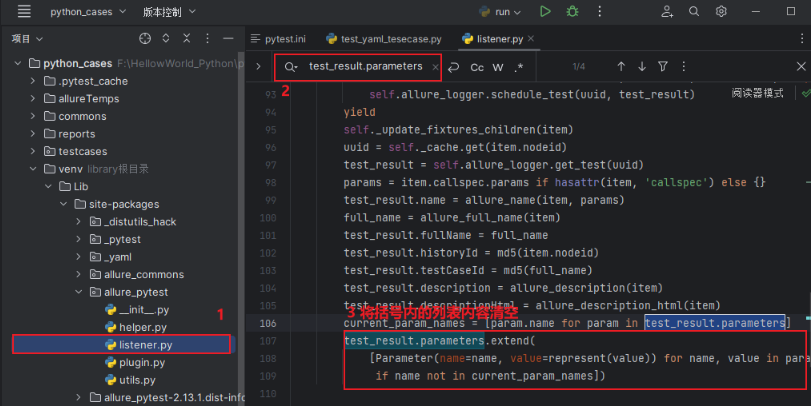Viewport: 811px width, 406px height.
Task: Click the Debug bug icon
Action: click(572, 11)
